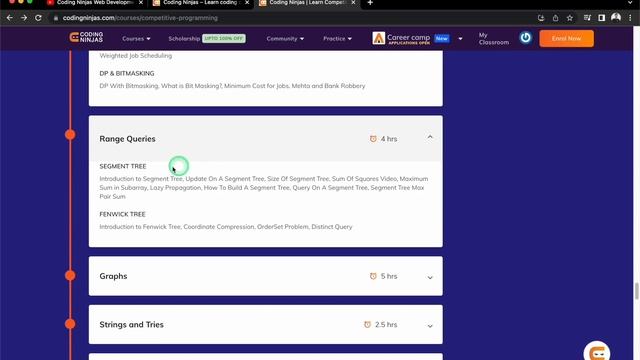Click the 5 hrs duration label

point(389,276)
